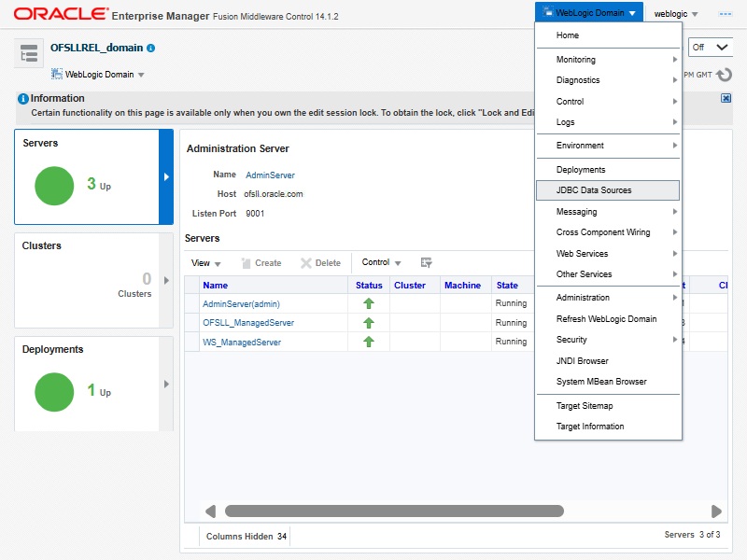Viewport: 747px width, 560px height.
Task: Open the three-dot menu at top right
Action: tap(725, 14)
